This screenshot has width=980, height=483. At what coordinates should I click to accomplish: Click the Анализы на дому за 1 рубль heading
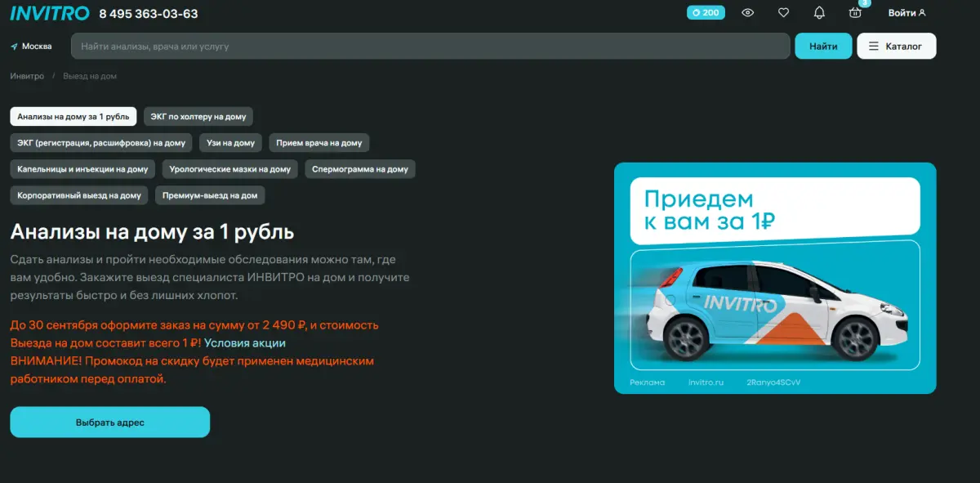(x=152, y=231)
